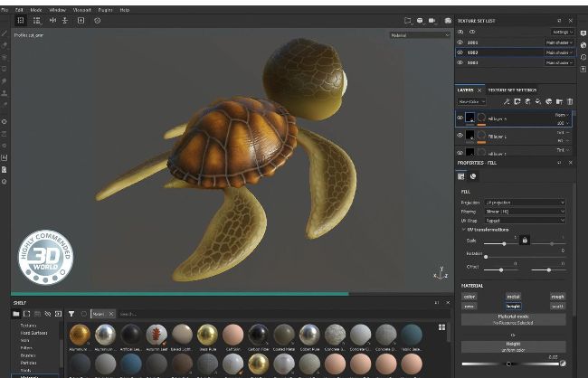Viewport: 588px width, 378px height.
Task: Click the shelf filter funnel icon
Action: (71, 314)
